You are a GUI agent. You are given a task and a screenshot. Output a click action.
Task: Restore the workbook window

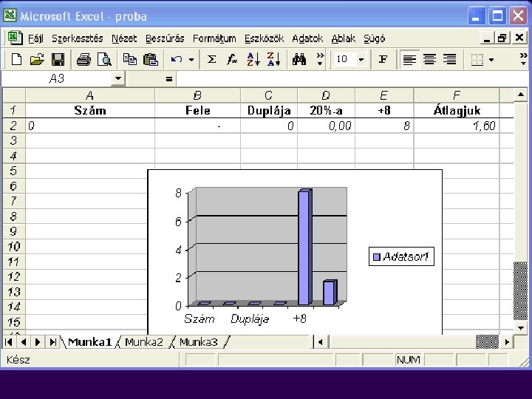pos(502,38)
